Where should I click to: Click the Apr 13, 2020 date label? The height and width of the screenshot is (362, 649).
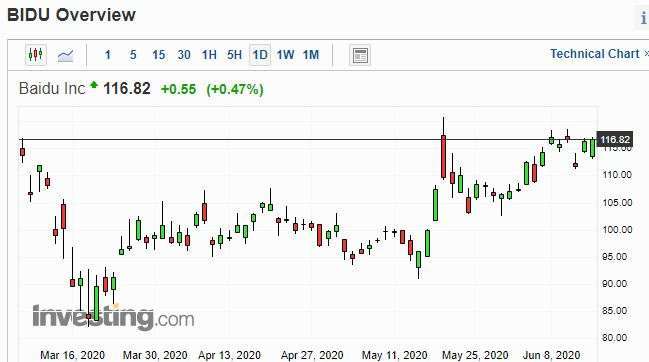(229, 355)
